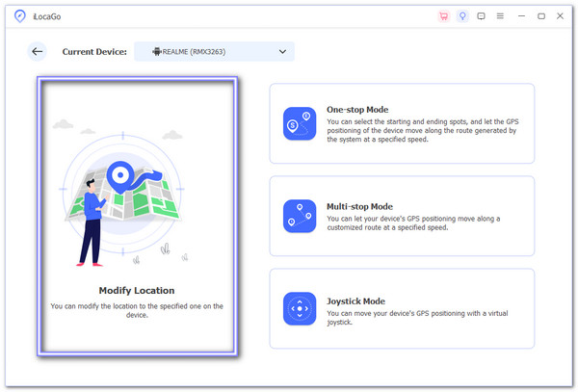Click the key registration icon in the title bar
Screen dimensions: 578x392
pyautogui.click(x=462, y=16)
